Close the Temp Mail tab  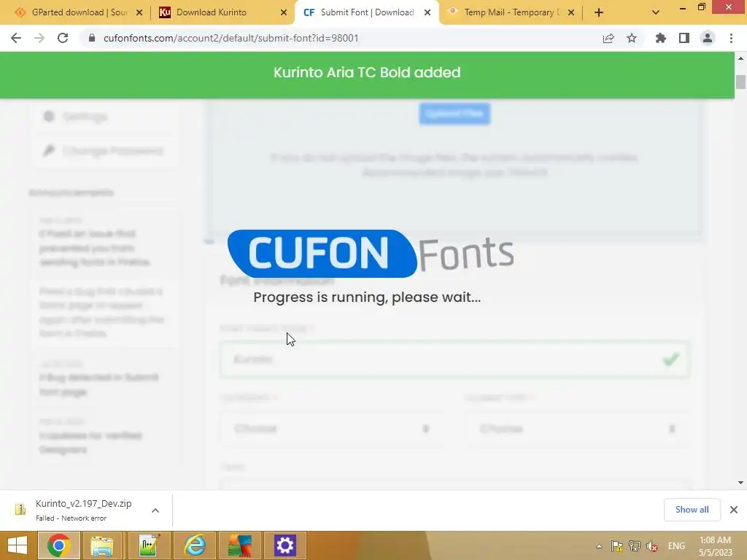point(571,13)
